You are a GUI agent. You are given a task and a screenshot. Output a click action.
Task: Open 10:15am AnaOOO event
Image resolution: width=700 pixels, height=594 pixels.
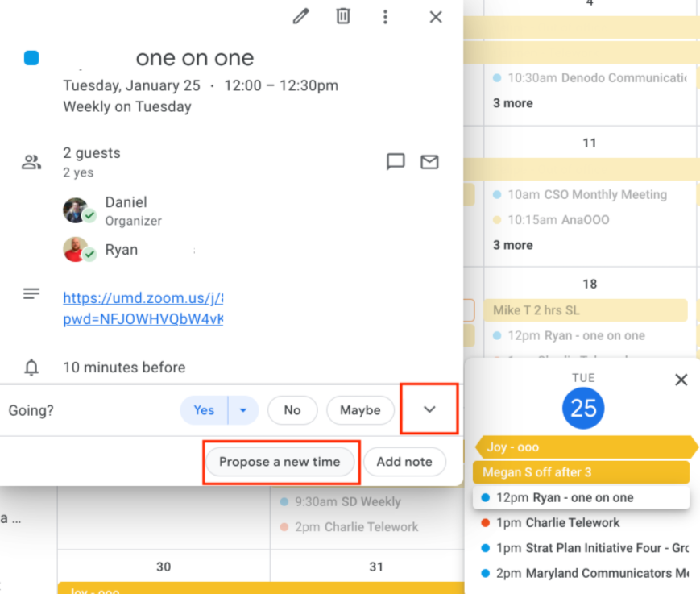pos(551,220)
